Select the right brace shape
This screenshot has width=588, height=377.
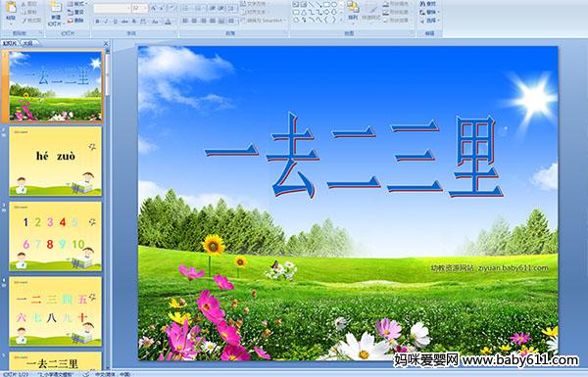pos(334,20)
